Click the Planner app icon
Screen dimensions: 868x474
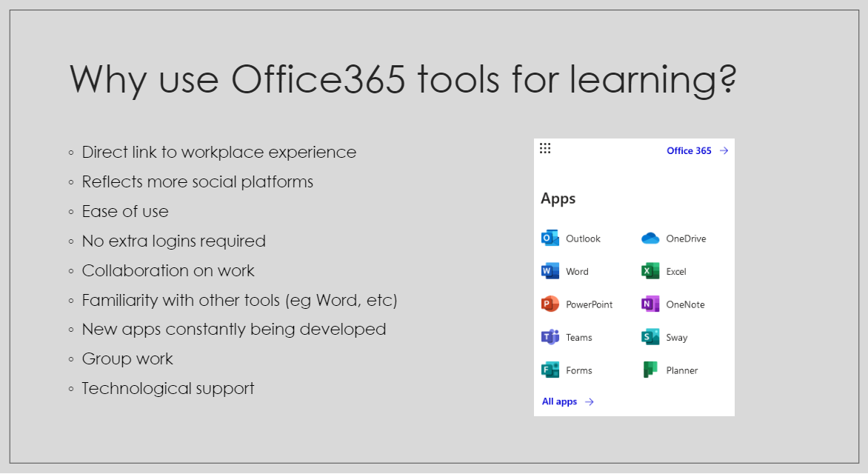click(x=650, y=370)
